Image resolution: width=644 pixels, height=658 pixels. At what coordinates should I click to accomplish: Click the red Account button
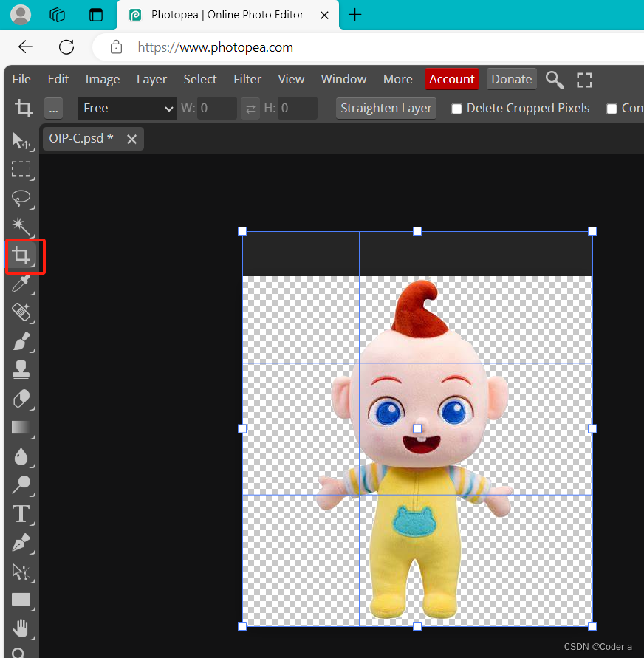tap(452, 79)
